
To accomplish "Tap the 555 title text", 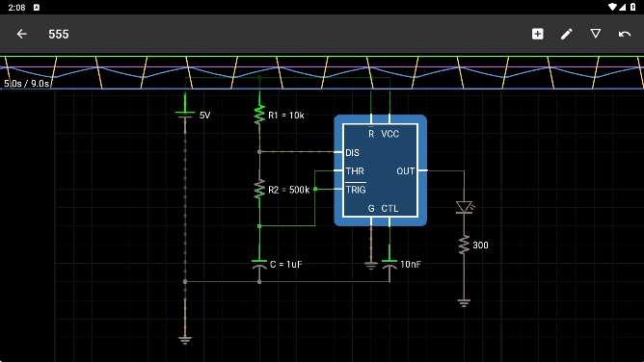I will pos(59,34).
